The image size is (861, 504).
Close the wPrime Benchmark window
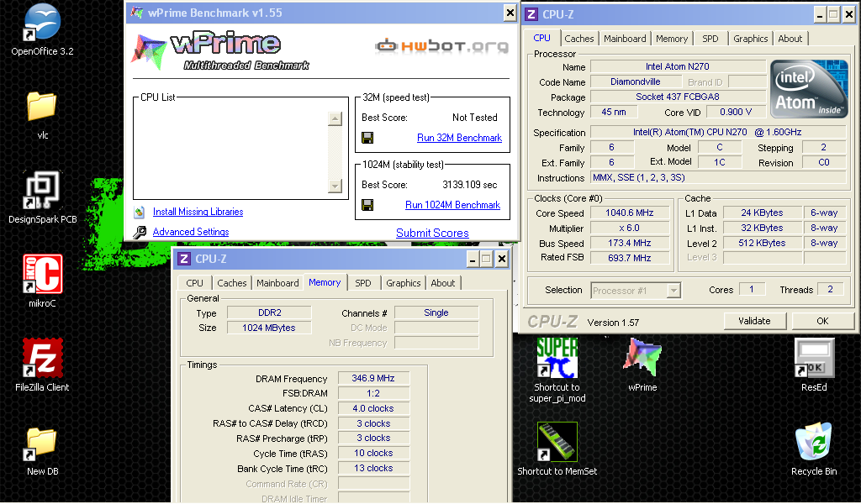pos(510,13)
